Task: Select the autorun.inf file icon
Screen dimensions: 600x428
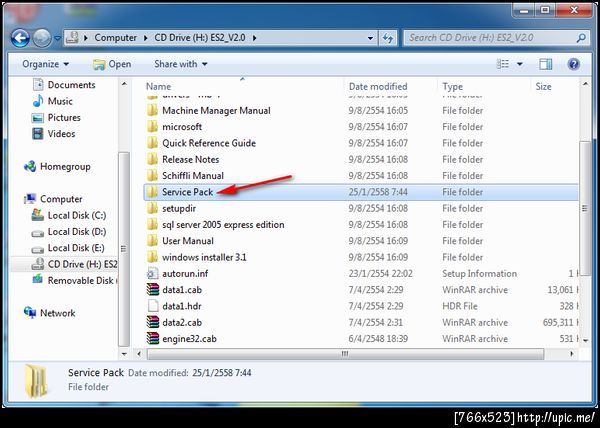Action: click(x=152, y=273)
